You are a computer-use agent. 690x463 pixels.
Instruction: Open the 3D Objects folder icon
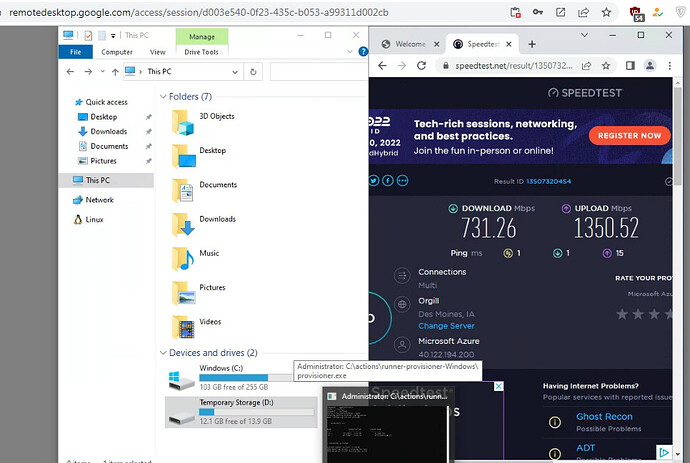click(x=182, y=121)
